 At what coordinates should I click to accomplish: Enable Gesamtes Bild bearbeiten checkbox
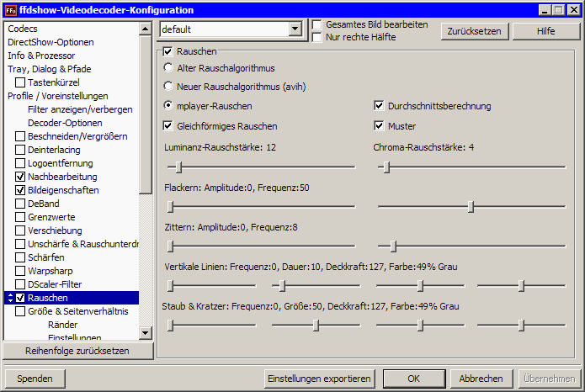coord(317,25)
